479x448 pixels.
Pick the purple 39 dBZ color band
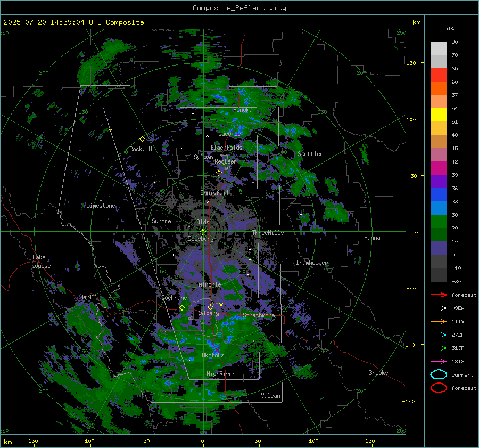click(x=439, y=181)
